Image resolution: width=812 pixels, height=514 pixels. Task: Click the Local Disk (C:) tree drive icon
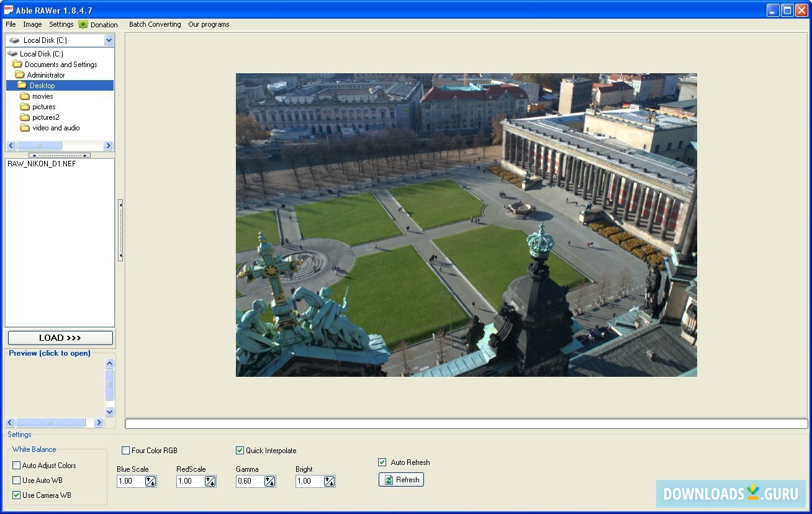coord(12,54)
